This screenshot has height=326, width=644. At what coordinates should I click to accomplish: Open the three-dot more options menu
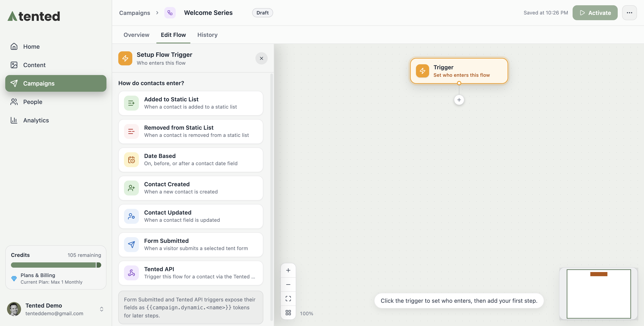tap(629, 13)
